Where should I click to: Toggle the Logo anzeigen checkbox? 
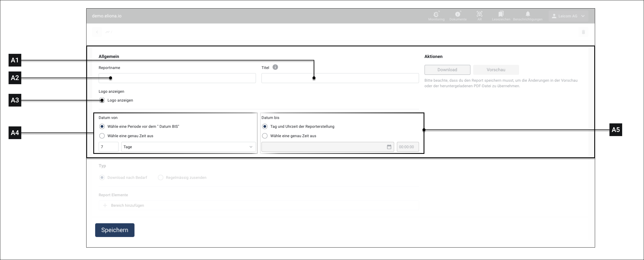[x=102, y=100]
